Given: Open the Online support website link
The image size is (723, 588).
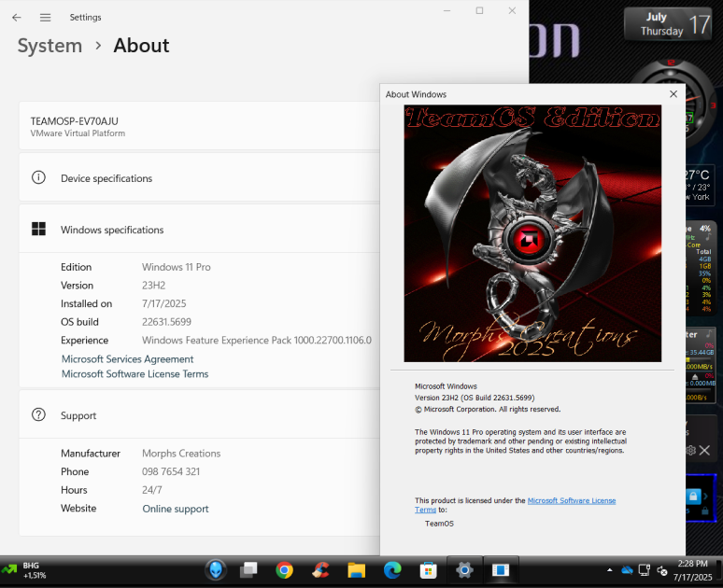Looking at the screenshot, I should click(x=176, y=509).
